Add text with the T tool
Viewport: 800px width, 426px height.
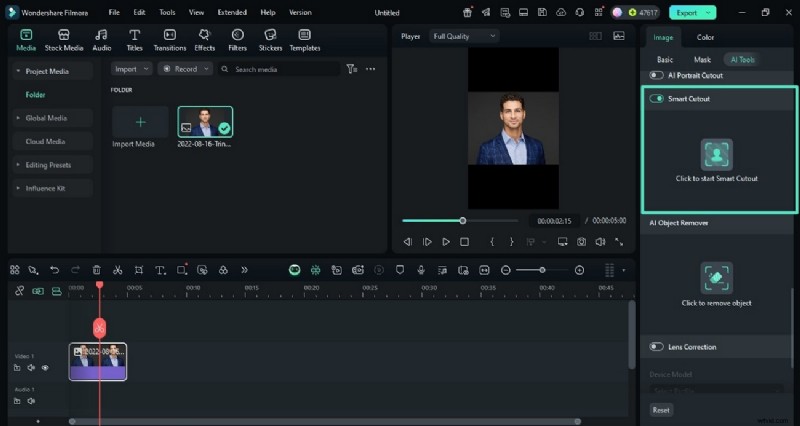pyautogui.click(x=160, y=270)
